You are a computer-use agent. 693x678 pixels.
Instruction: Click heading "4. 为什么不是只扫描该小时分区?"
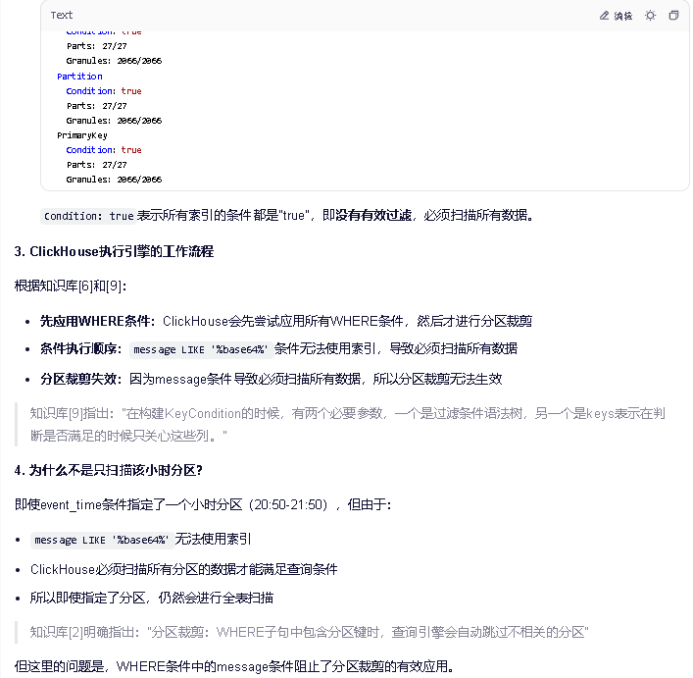click(x=109, y=470)
